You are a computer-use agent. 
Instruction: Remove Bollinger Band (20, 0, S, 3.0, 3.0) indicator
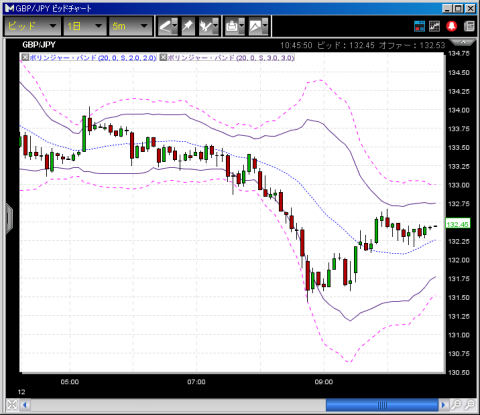[x=163, y=57]
